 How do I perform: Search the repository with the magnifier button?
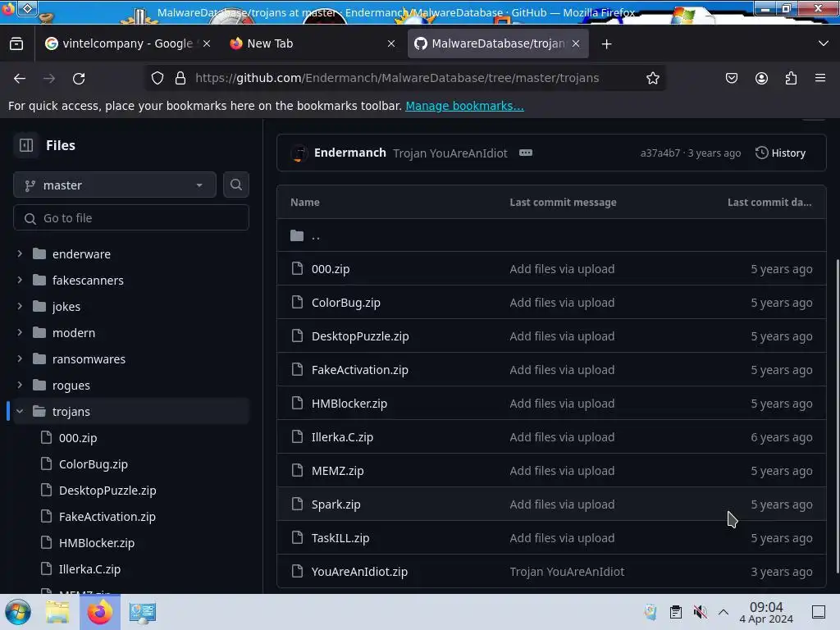tap(236, 185)
